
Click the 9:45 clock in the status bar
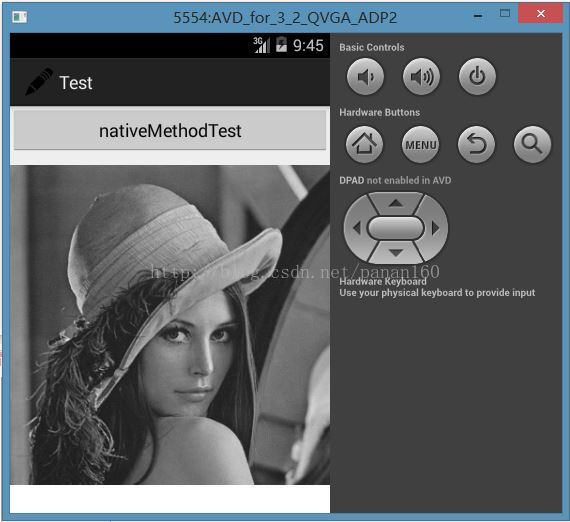click(x=308, y=46)
